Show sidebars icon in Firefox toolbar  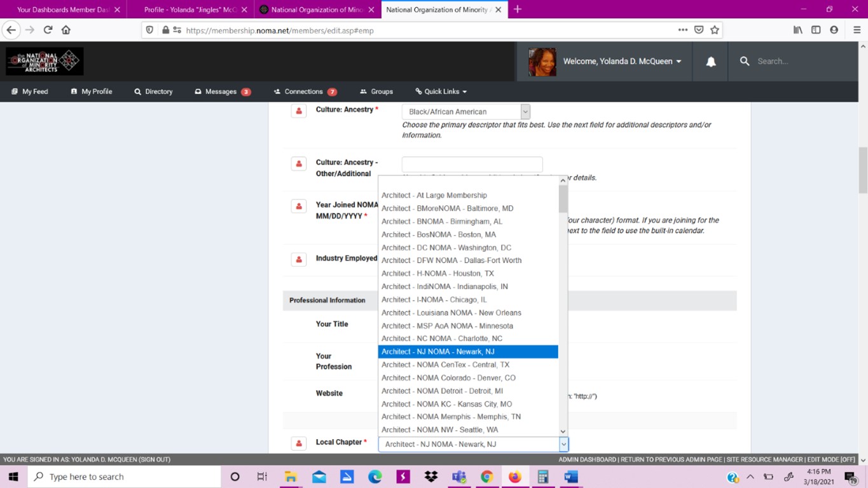coord(816,30)
